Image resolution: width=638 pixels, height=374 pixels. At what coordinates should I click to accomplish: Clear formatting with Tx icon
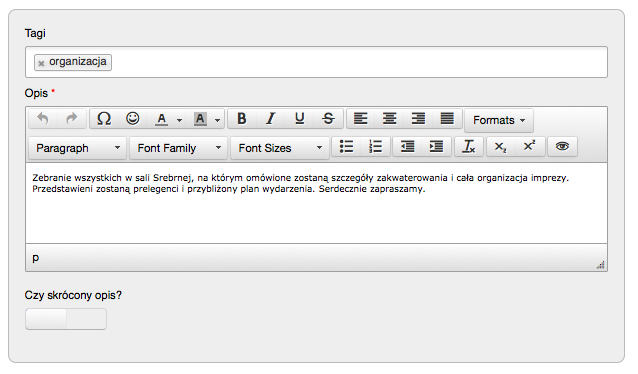tap(468, 147)
